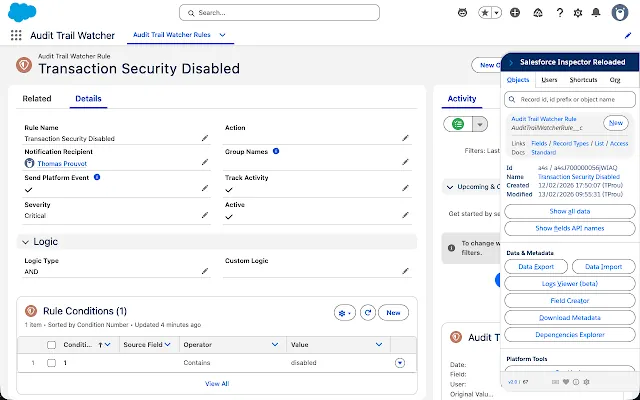This screenshot has height=400, width=640.
Task: Collapse the Upcoming & Overdue section
Action: (450, 187)
